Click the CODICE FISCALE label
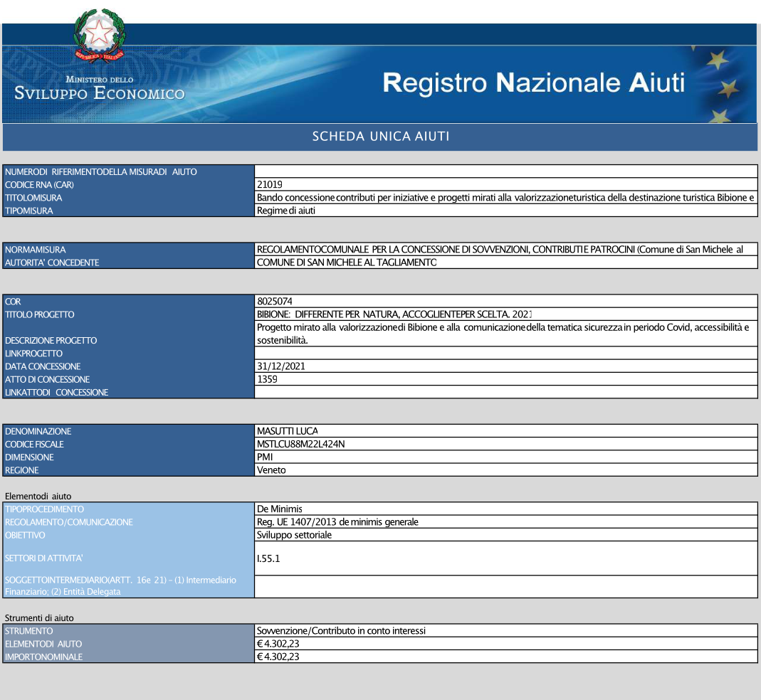Viewport: 761px width, 700px height. coord(34,445)
